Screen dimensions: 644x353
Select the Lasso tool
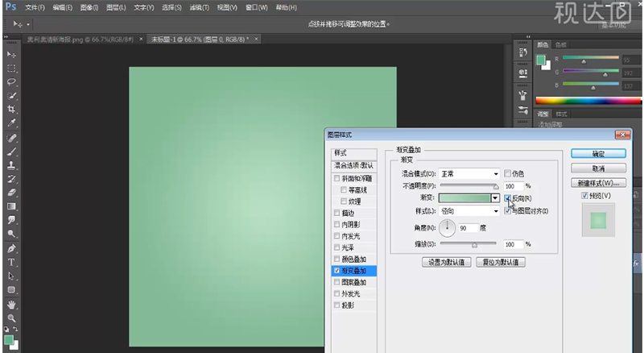coord(11,82)
